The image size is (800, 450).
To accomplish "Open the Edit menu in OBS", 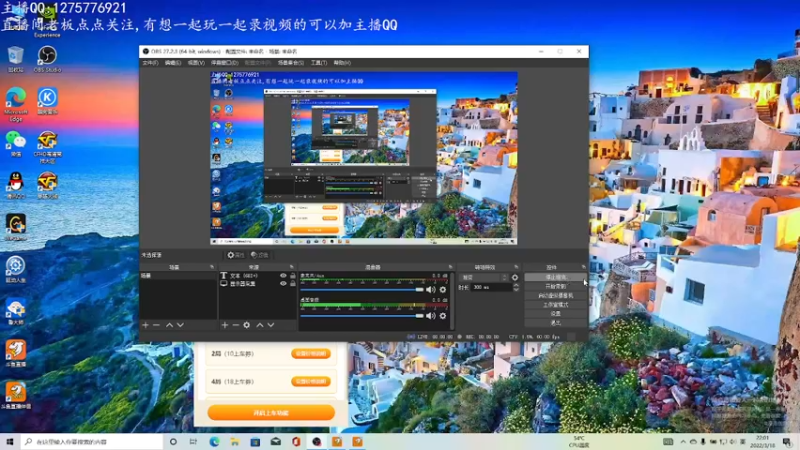I will pos(172,63).
